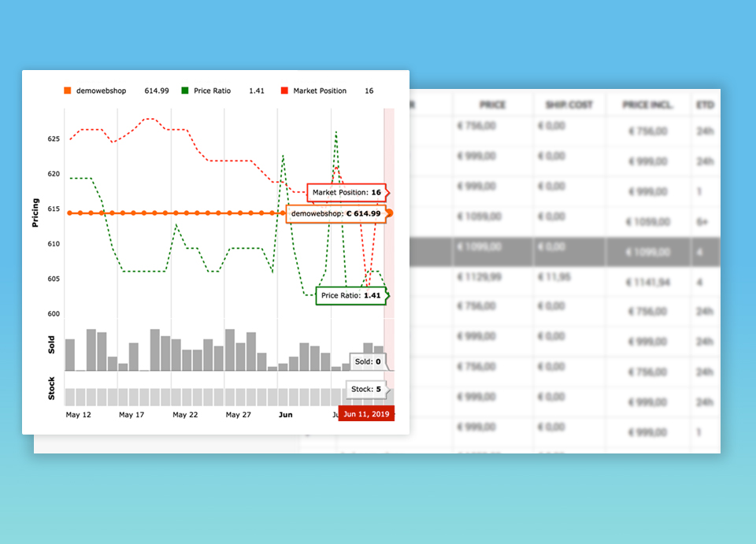Click the Price Ratio: 1.41 tooltip
This screenshot has height=544, width=756.
[x=350, y=296]
